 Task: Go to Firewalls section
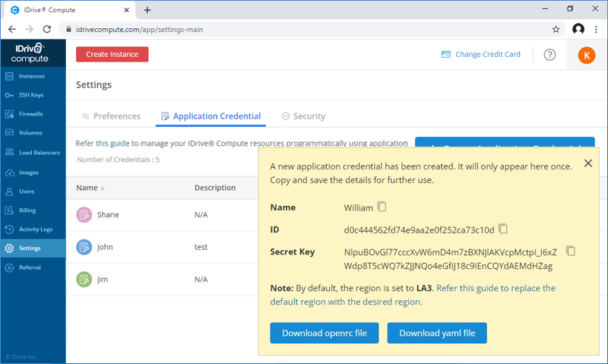pos(33,114)
